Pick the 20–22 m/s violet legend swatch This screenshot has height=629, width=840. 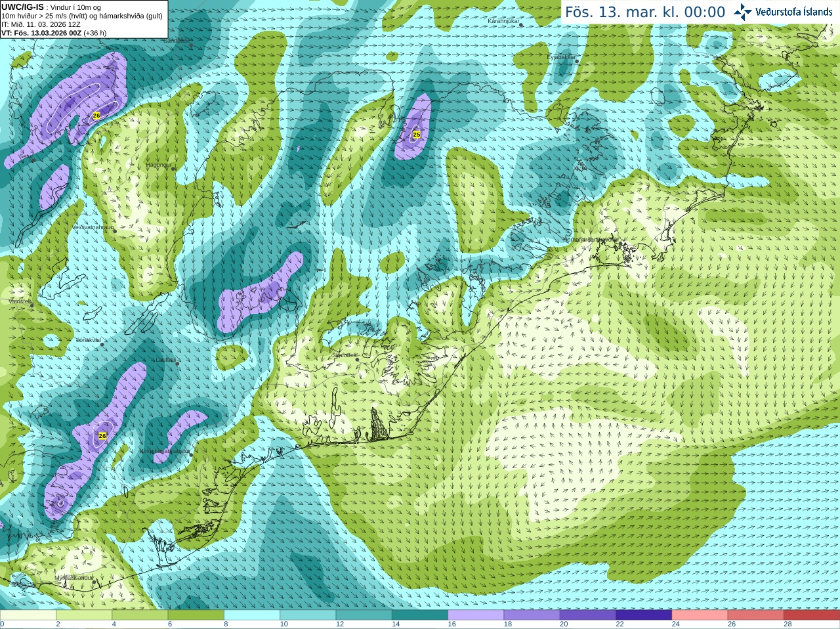(x=588, y=615)
